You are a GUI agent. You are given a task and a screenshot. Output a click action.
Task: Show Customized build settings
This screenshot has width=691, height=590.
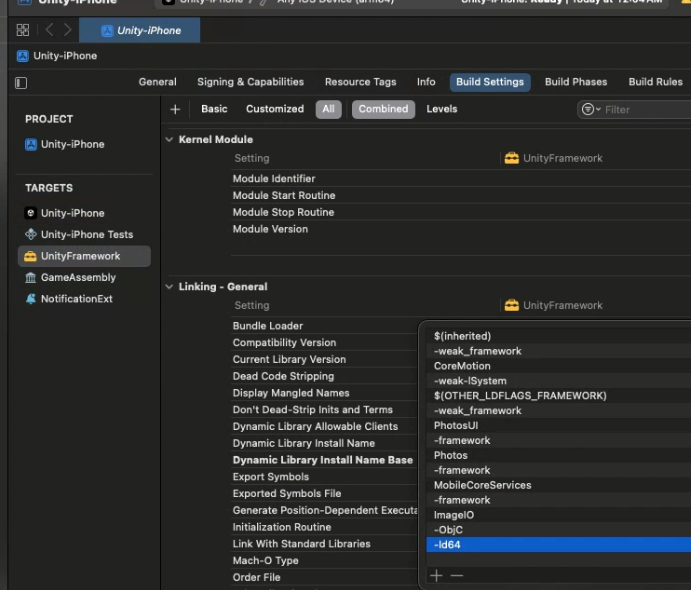[x=275, y=109]
